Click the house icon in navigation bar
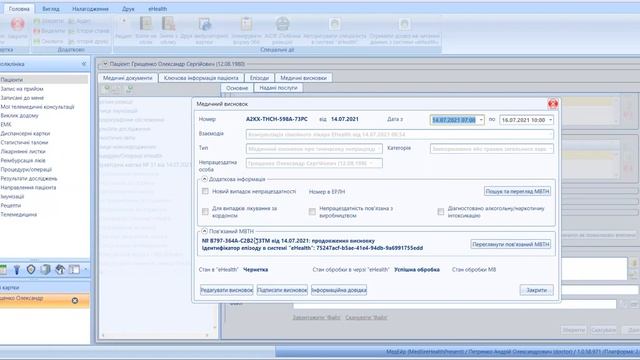The image size is (640, 360). (x=60, y=269)
